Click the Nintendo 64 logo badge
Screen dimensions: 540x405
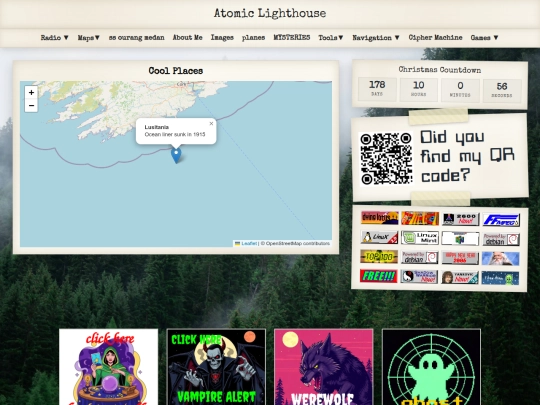click(x=460, y=238)
